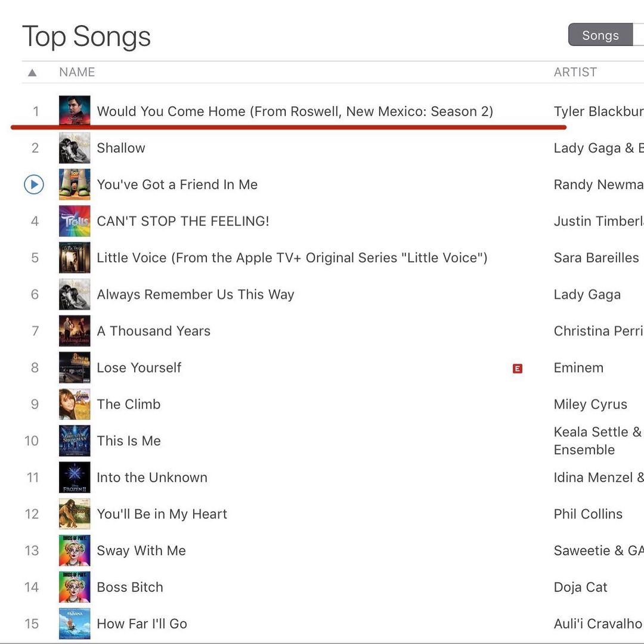Screen dimensions: 644x644
Task: Open The Greatest Showman album cover
Action: click(75, 441)
